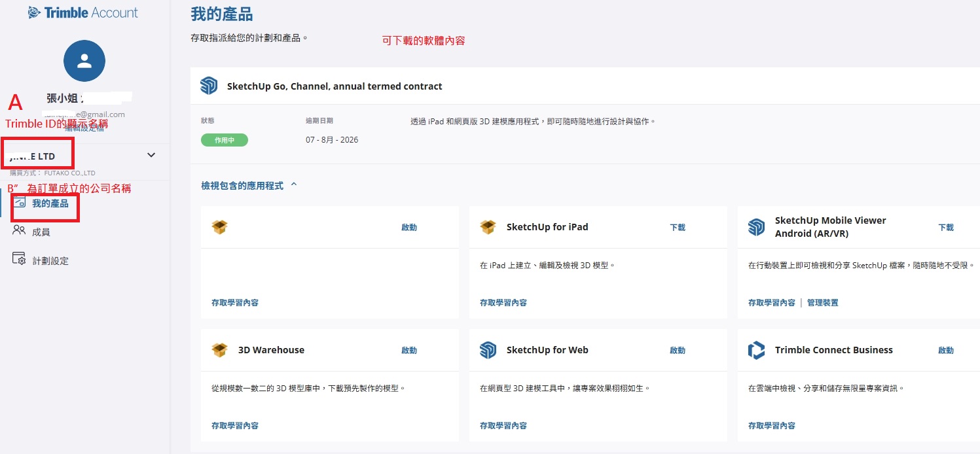Click the 作用中 status badge
Image resolution: width=980 pixels, height=454 pixels.
coord(225,140)
